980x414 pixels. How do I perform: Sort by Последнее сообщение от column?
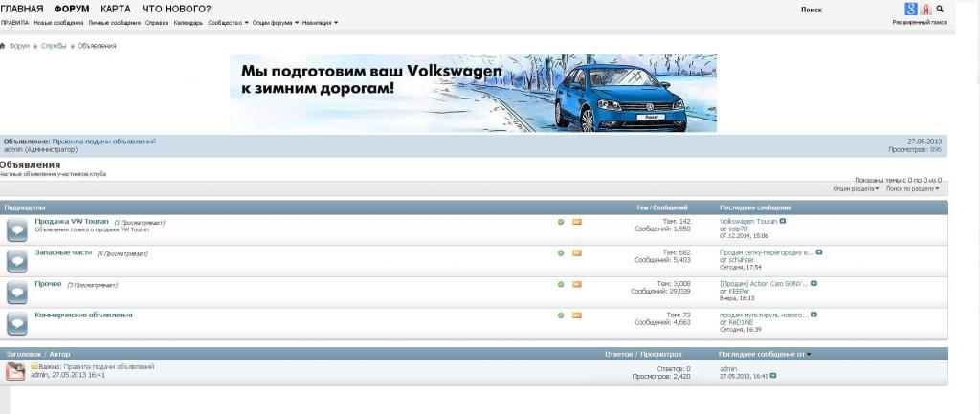pos(765,354)
